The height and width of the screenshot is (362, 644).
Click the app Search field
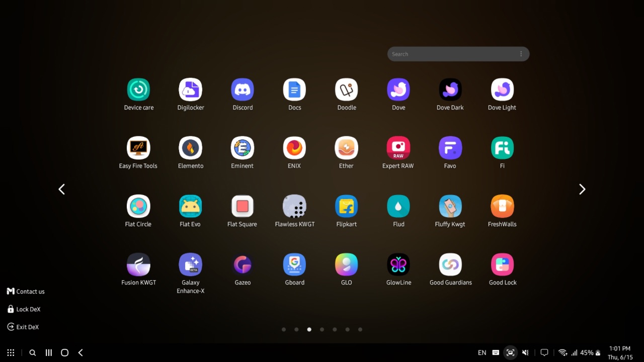458,54
